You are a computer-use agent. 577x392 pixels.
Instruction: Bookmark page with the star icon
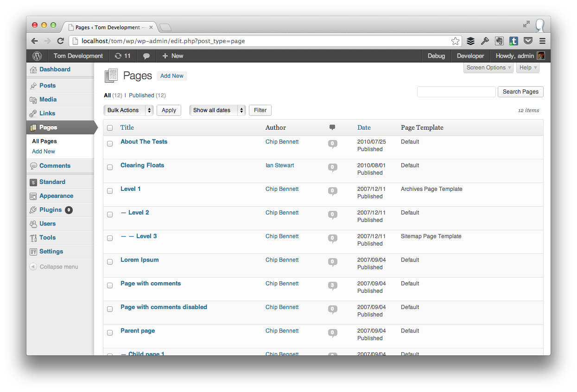tap(455, 41)
